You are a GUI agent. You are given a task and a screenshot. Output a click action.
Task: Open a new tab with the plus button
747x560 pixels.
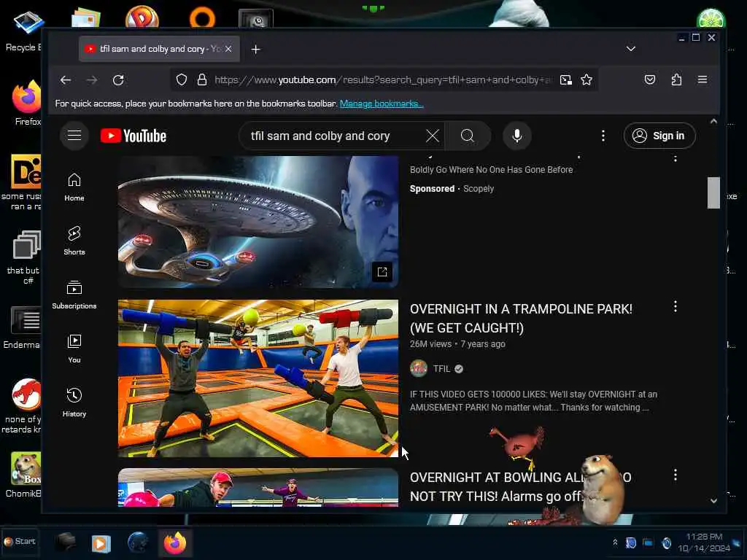[256, 49]
